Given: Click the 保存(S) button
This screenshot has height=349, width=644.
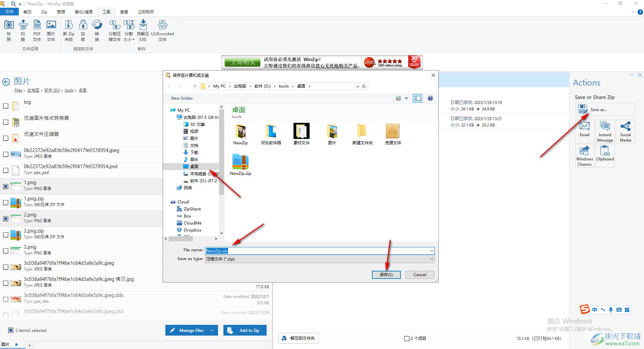Looking at the screenshot, I should coord(386,275).
